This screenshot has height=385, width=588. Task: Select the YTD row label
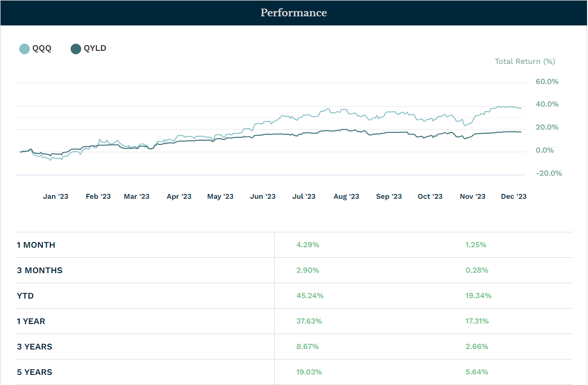point(25,296)
